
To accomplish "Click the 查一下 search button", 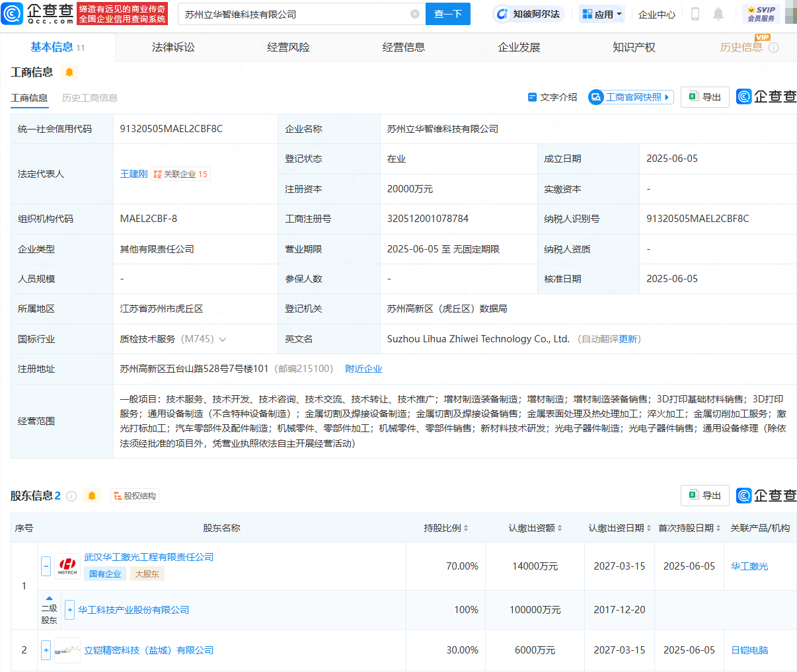I will [448, 14].
